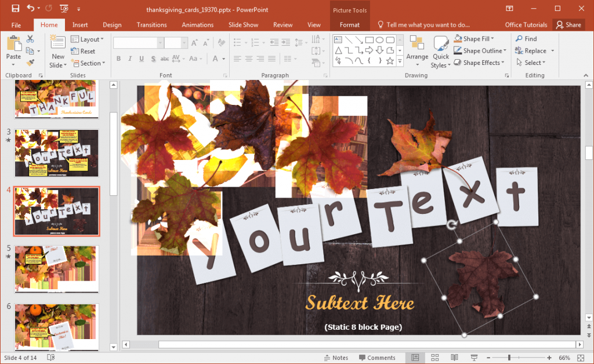Image resolution: width=594 pixels, height=364 pixels.
Task: Click the Bold formatting icon
Action: pos(118,59)
